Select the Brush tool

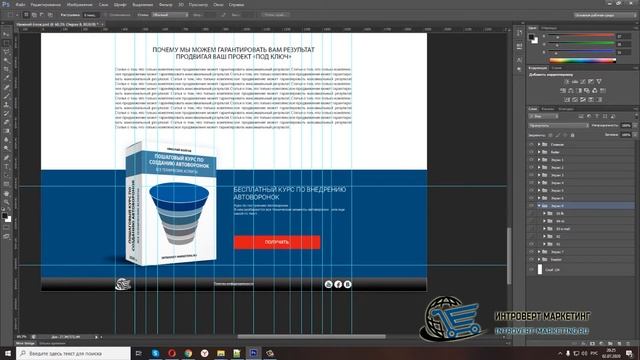[x=6, y=96]
